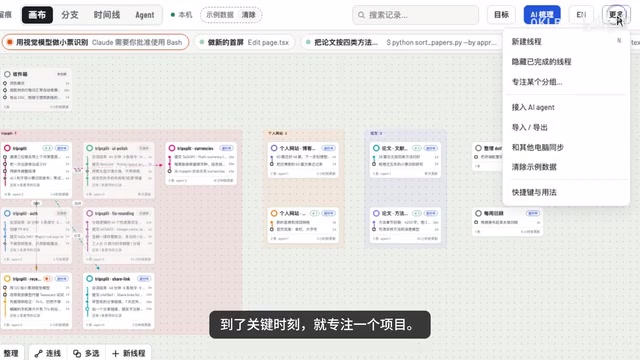Switch to the 分支 tab
This screenshot has height=360, width=640.
(x=70, y=15)
